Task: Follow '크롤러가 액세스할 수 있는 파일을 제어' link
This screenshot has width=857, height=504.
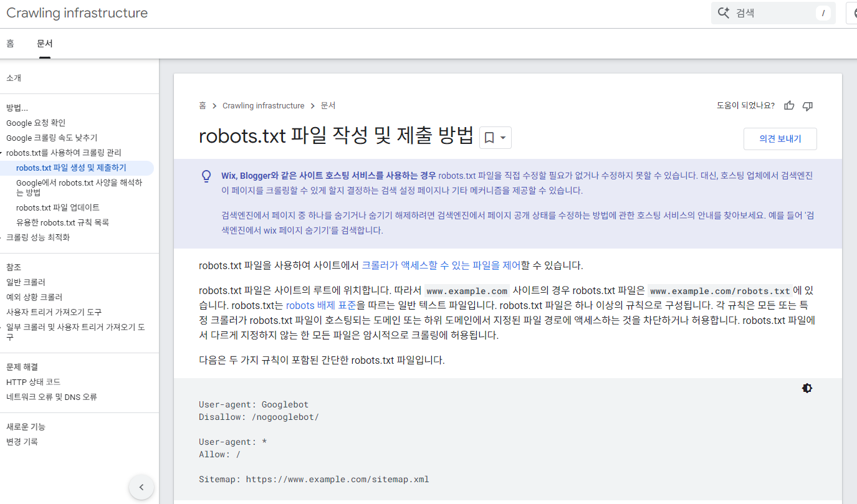Action: pyautogui.click(x=441, y=265)
